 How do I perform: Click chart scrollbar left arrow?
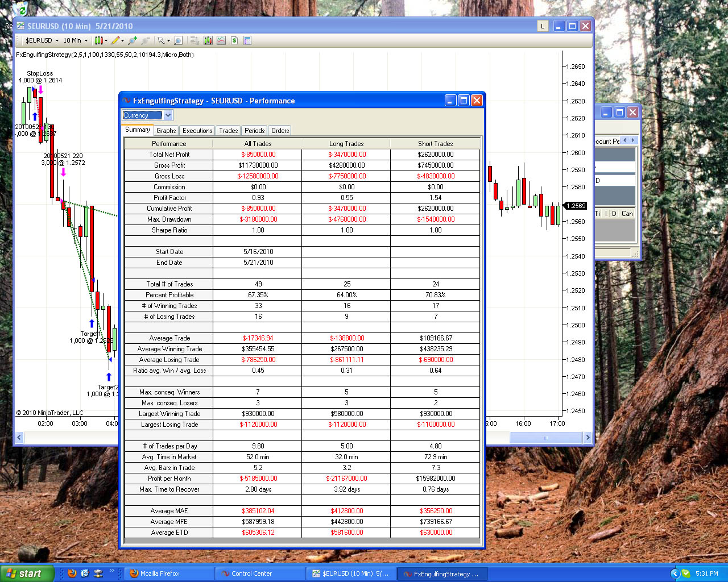click(19, 437)
